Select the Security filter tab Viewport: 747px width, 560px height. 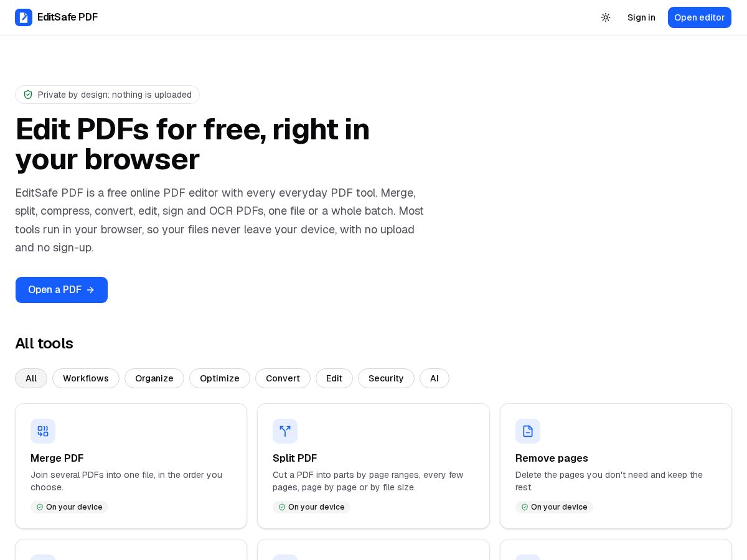[x=386, y=378]
